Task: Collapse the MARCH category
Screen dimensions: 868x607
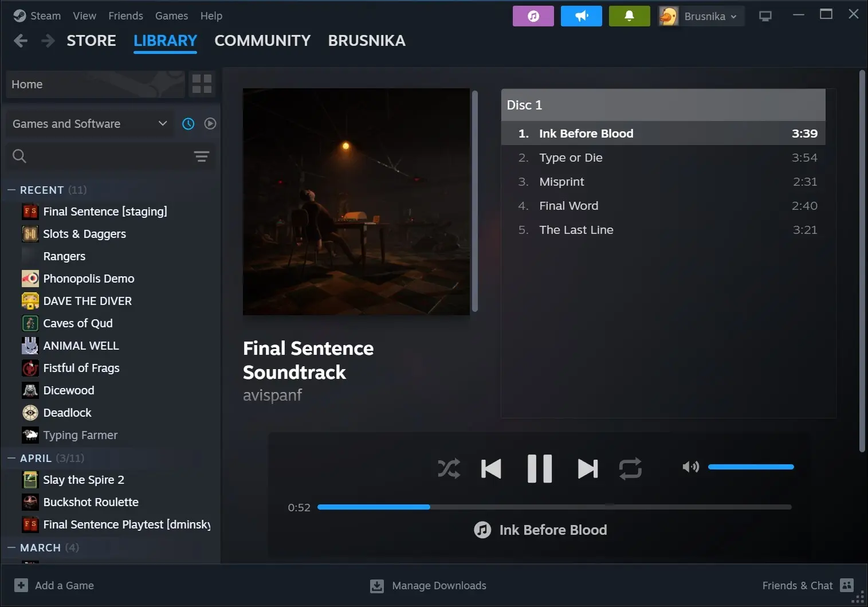Action: coord(11,547)
